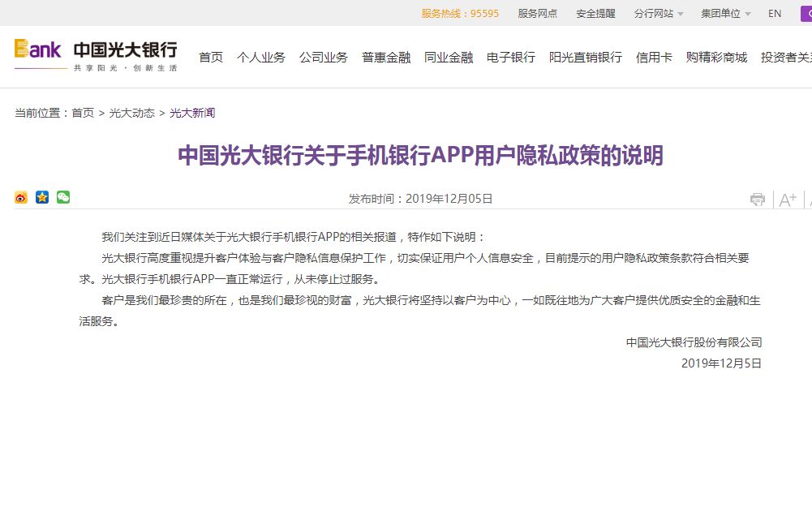The image size is (812, 507).
Task: Select 电子银行 navigation item
Action: [511, 58]
